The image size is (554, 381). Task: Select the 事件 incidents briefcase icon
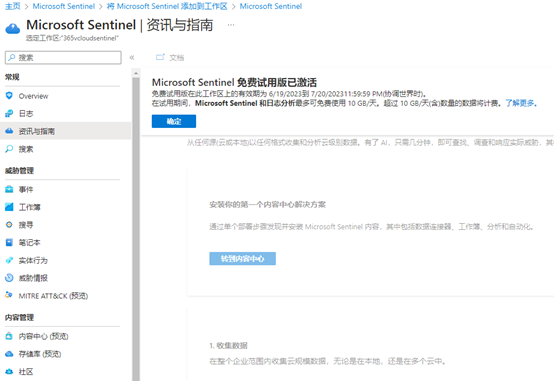click(x=9, y=189)
